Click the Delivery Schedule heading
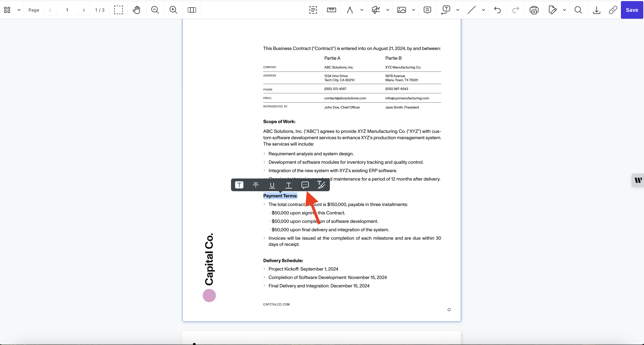 (x=283, y=261)
